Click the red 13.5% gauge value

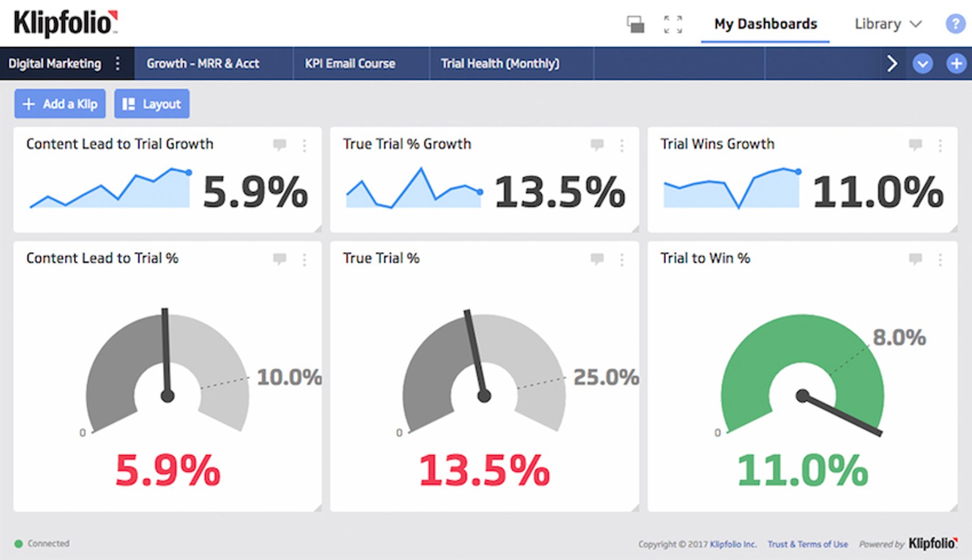(484, 470)
